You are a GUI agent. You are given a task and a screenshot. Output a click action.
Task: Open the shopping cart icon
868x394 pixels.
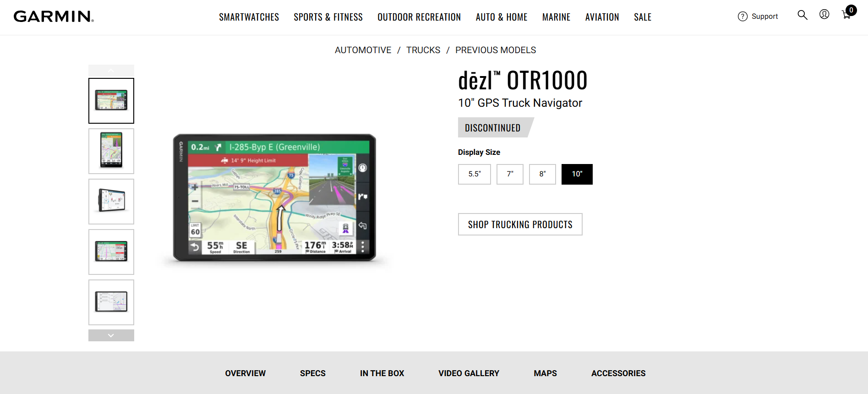(x=848, y=13)
